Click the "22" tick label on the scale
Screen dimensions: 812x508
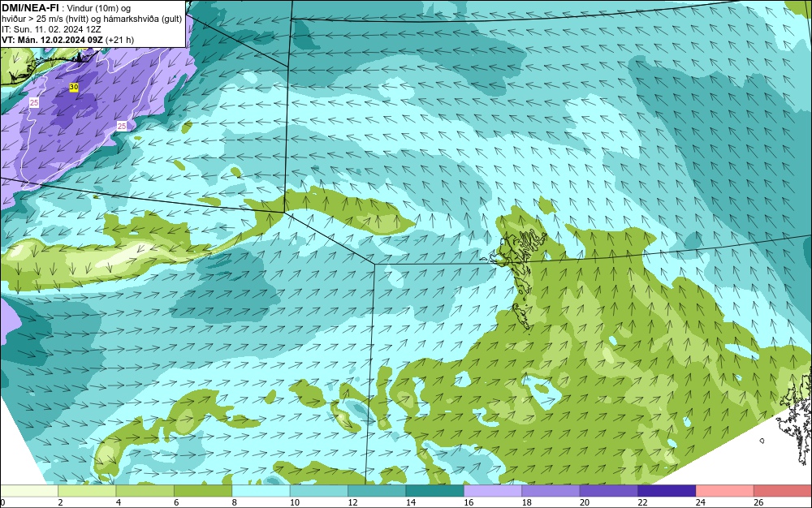pyautogui.click(x=642, y=502)
